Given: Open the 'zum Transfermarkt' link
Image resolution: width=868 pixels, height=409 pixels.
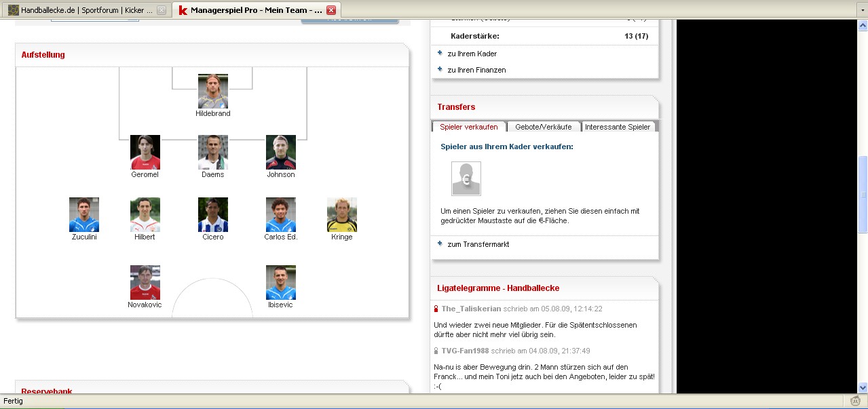Looking at the screenshot, I should (478, 244).
